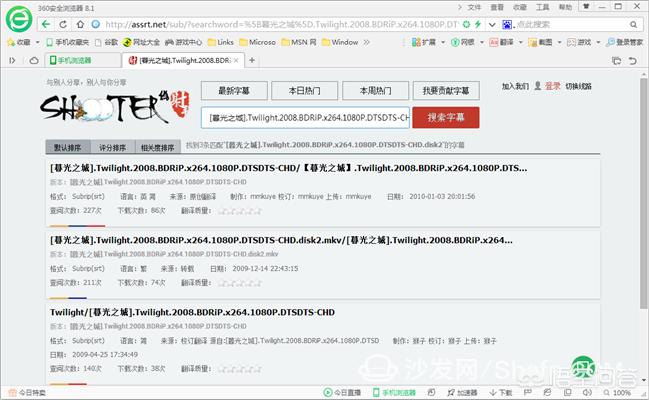The image size is (649, 400).
Task: Click the 360 browser green logo
Action: pos(19,19)
